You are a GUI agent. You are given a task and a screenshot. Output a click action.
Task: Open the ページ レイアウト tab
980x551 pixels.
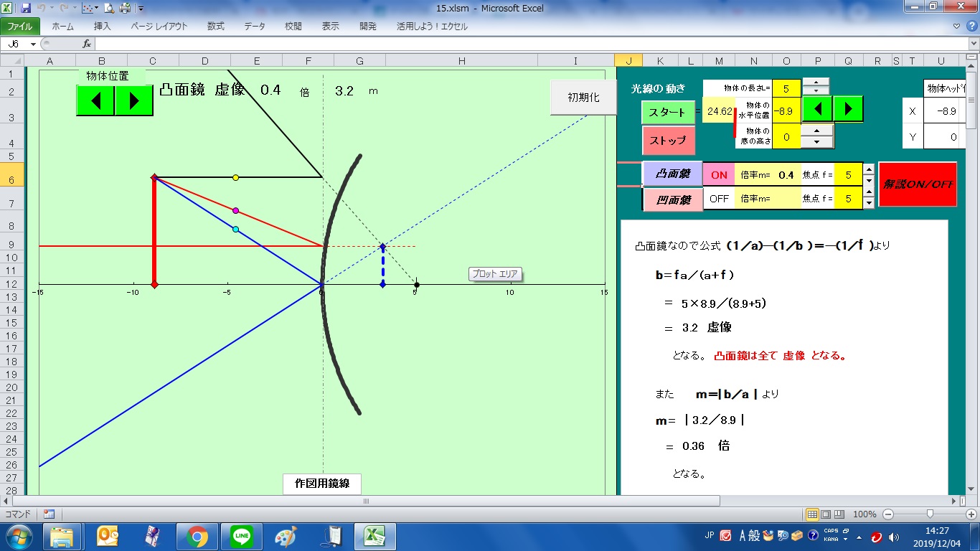coord(159,26)
